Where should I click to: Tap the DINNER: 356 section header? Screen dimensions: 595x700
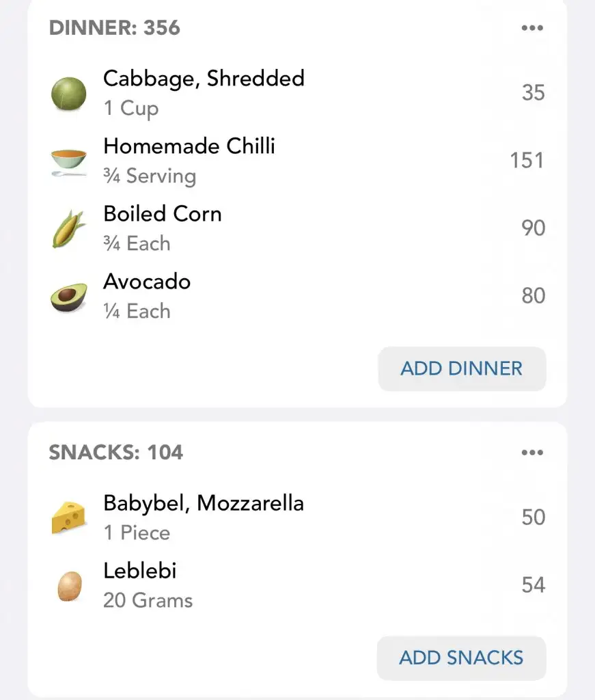[115, 27]
